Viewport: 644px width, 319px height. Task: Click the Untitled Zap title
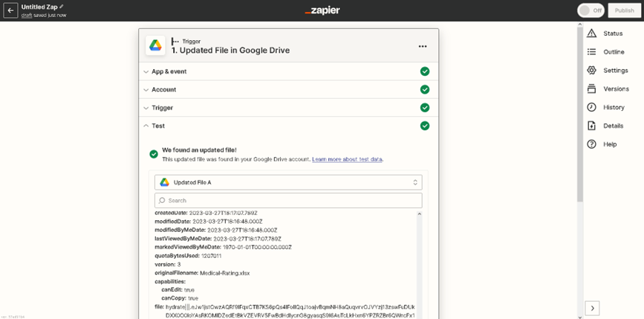point(39,7)
